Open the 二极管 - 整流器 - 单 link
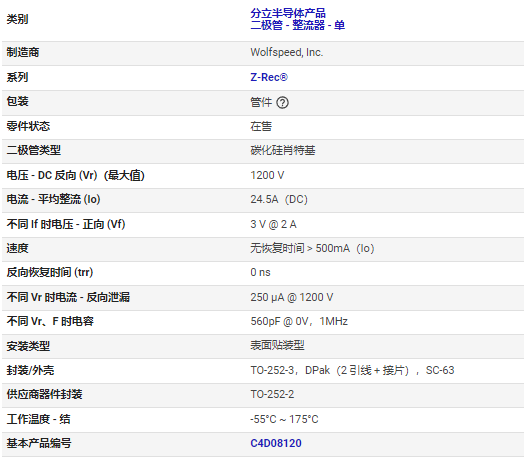The height and width of the screenshot is (457, 524). tap(297, 25)
